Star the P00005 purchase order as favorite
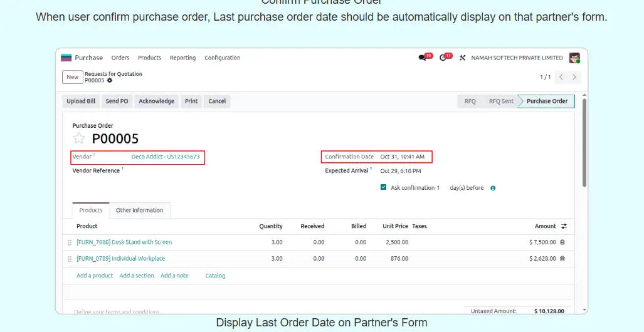The height and width of the screenshot is (332, 644). point(78,138)
